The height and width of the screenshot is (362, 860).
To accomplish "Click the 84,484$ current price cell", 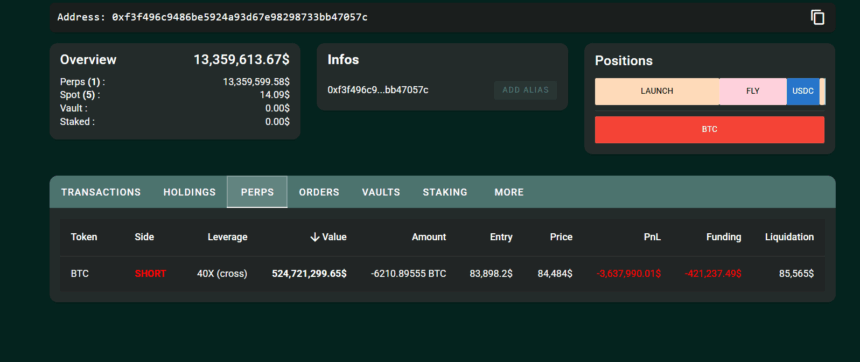I will pyautogui.click(x=555, y=273).
